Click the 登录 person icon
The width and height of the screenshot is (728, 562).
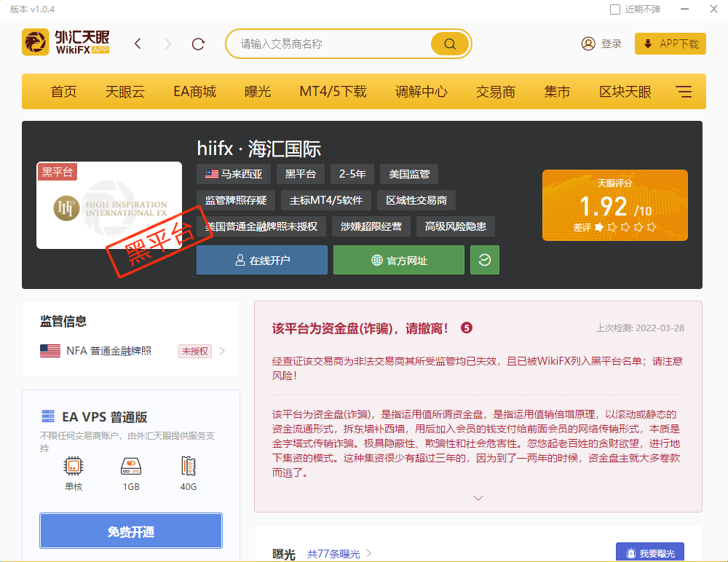point(588,43)
